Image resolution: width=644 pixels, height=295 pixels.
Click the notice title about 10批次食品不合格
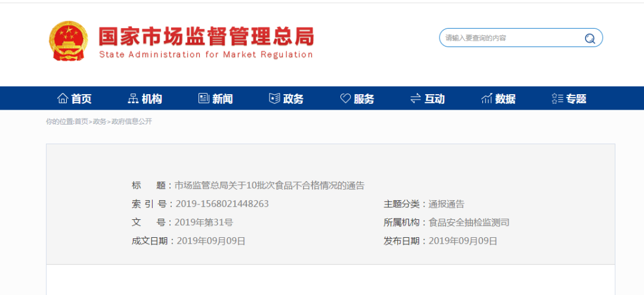click(270, 185)
